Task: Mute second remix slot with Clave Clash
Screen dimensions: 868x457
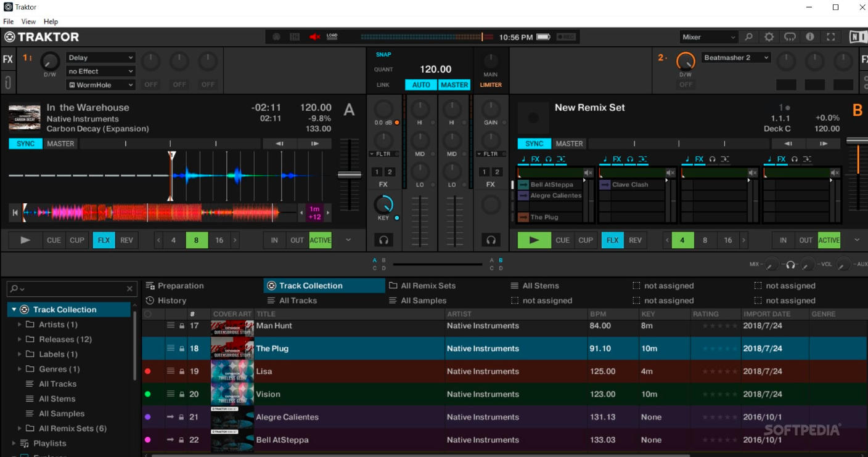Action: click(x=671, y=173)
